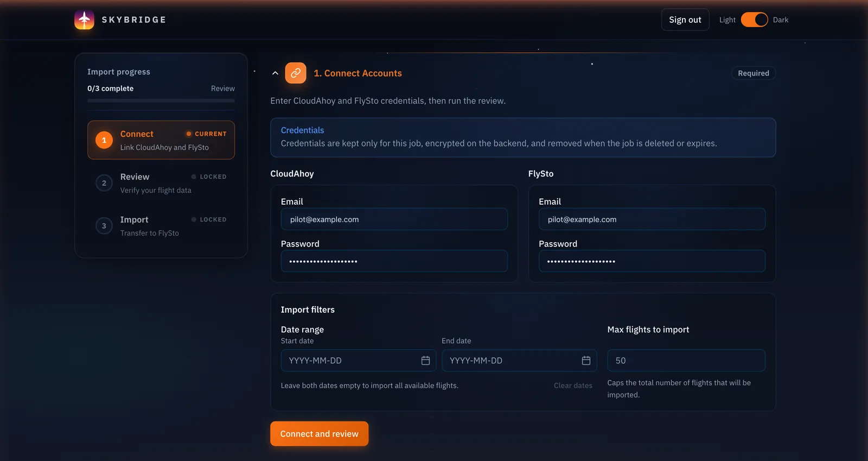Click the LOCKED badge on Import step
Viewport: 868px width, 461px height.
[x=209, y=219]
